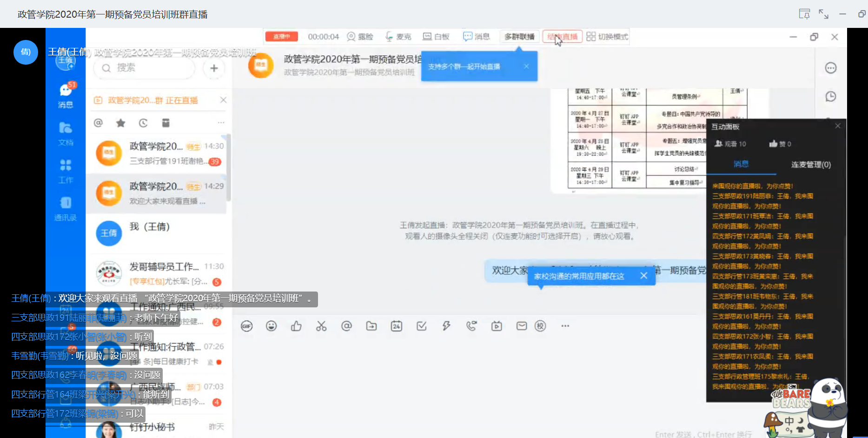Open the 钉钉小秘书 chat

coord(157,428)
